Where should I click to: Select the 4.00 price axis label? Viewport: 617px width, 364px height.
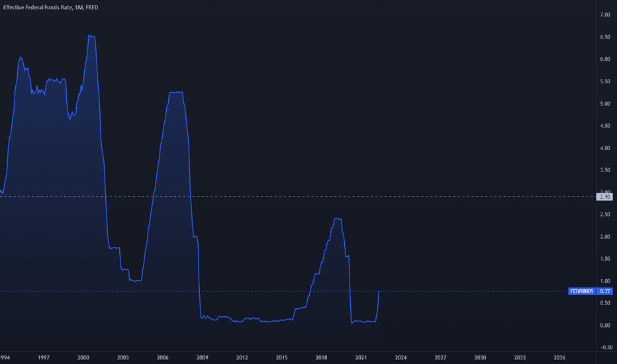605,148
